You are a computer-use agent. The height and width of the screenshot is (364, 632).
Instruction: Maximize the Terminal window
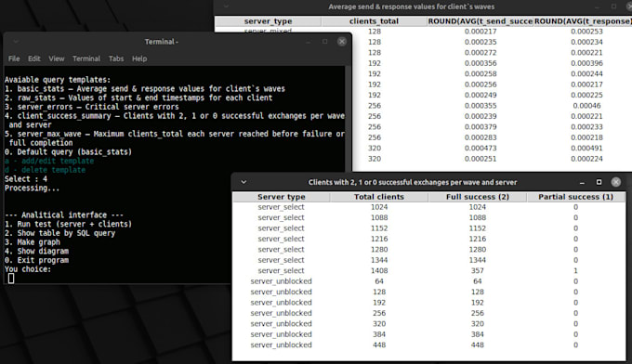[x=325, y=42]
